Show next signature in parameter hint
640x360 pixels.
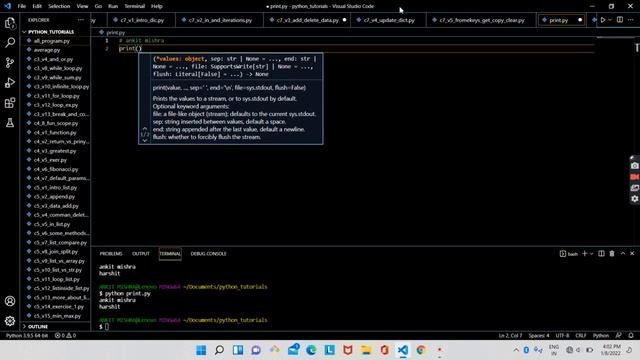coord(144,140)
